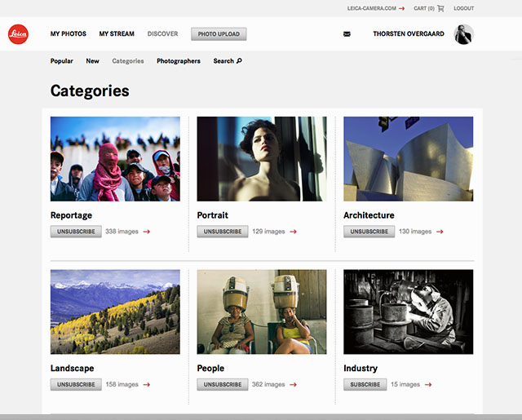Click the Logout link
This screenshot has height=420, width=522.
coord(464,8)
